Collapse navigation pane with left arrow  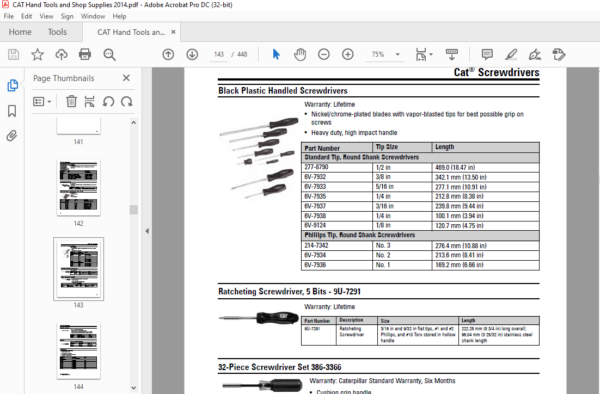coord(147,231)
